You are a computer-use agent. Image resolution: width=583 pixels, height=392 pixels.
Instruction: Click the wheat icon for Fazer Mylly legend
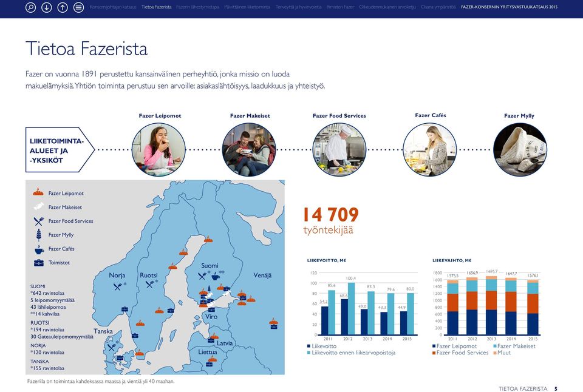pyautogui.click(x=39, y=235)
